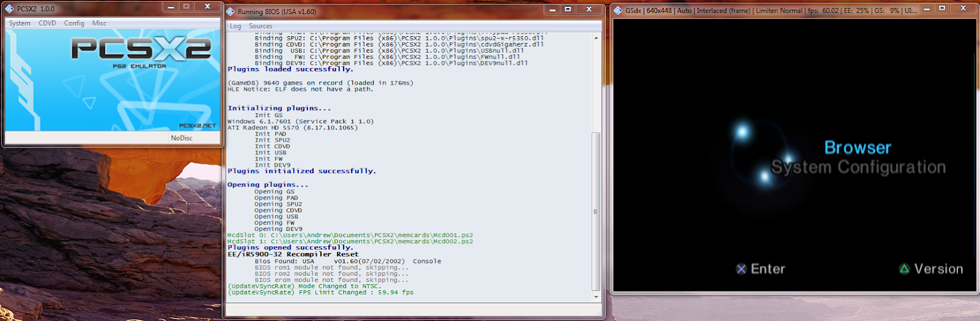Image resolution: width=980 pixels, height=321 pixels.
Task: Click console log scrollbar down arrow
Action: (x=596, y=297)
